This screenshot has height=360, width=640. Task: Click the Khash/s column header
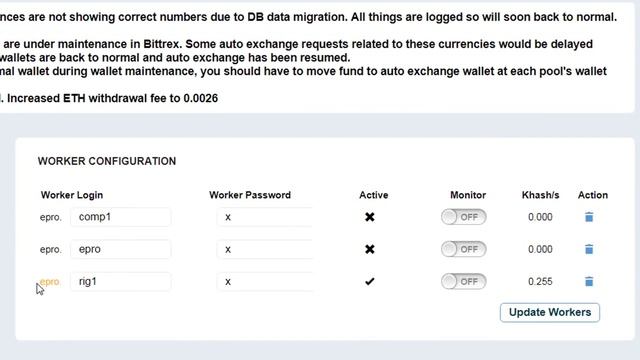coord(540,195)
